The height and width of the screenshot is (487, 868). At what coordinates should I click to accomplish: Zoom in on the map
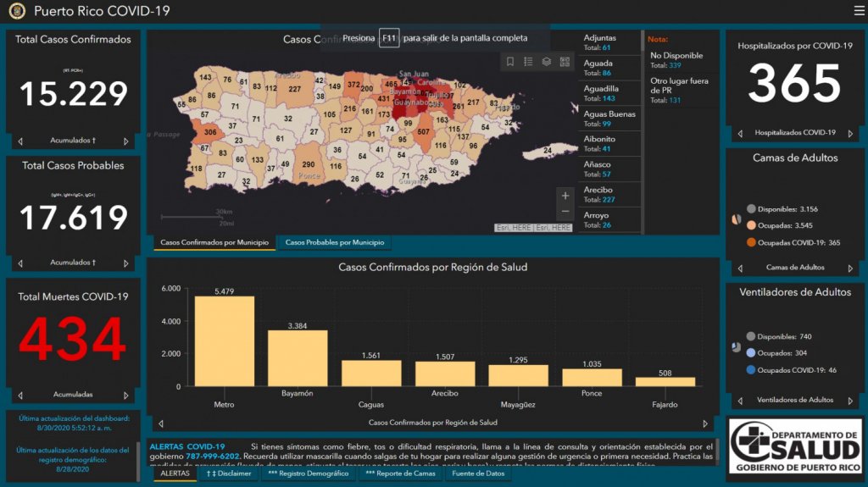coord(565,196)
